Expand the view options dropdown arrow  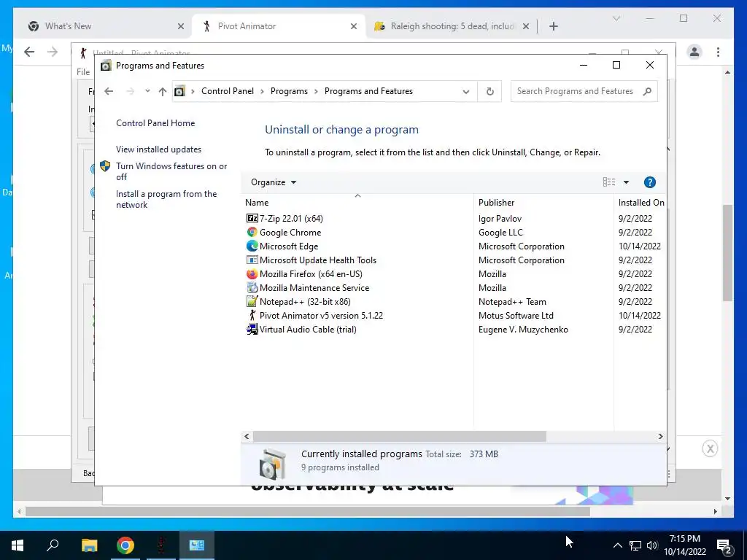[x=626, y=182]
